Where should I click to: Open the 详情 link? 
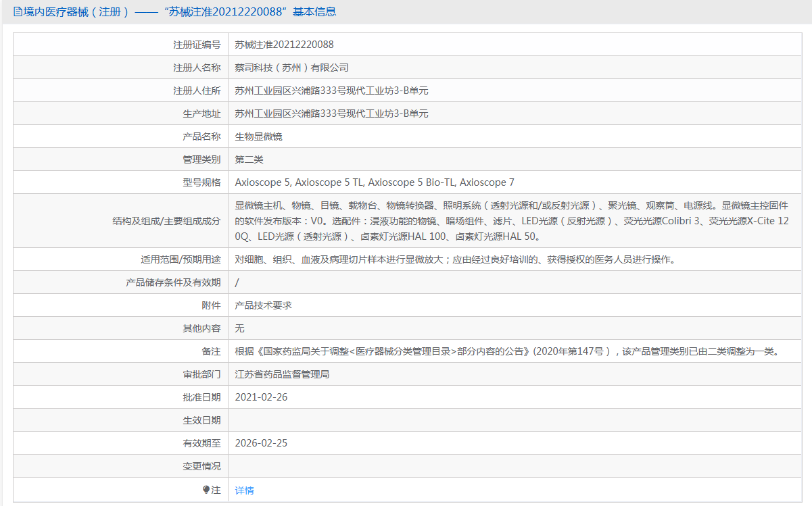[x=244, y=490]
